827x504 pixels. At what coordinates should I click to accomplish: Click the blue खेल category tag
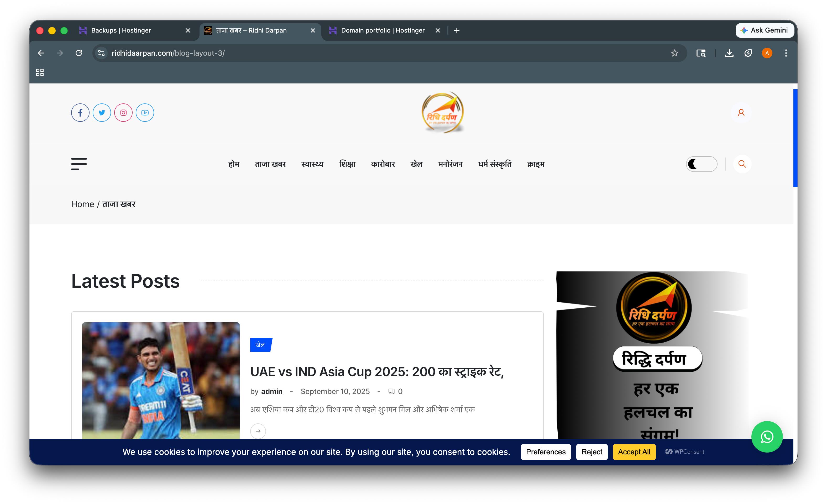[x=261, y=345]
